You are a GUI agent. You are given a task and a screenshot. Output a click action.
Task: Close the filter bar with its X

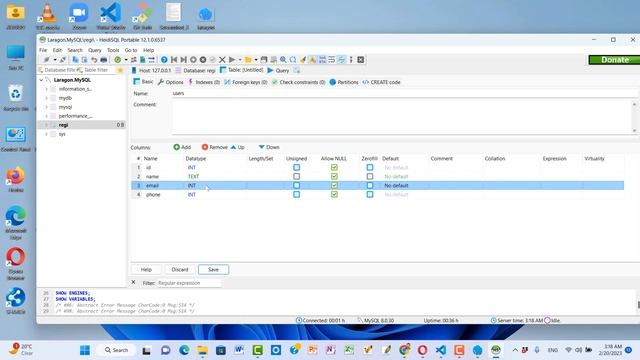[x=133, y=282]
